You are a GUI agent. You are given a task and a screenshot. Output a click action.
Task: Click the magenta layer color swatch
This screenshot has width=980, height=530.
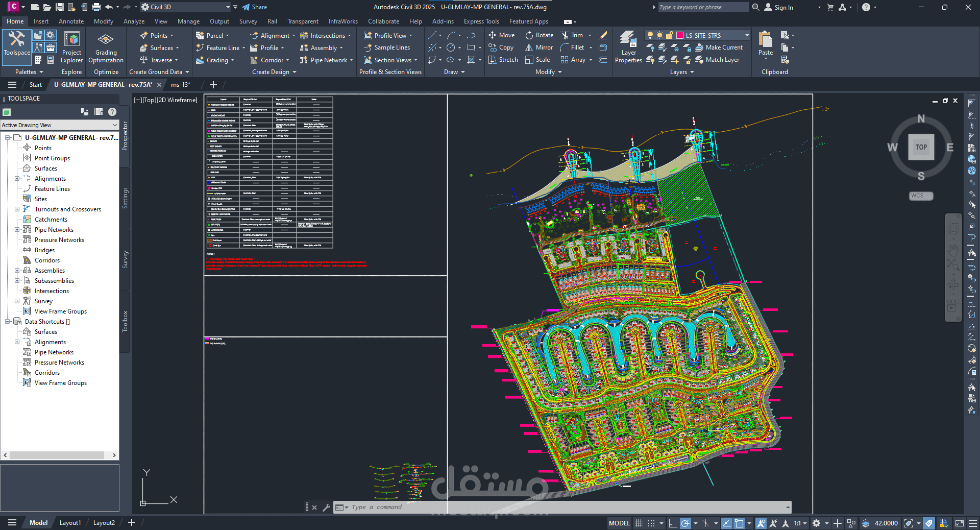pos(680,35)
